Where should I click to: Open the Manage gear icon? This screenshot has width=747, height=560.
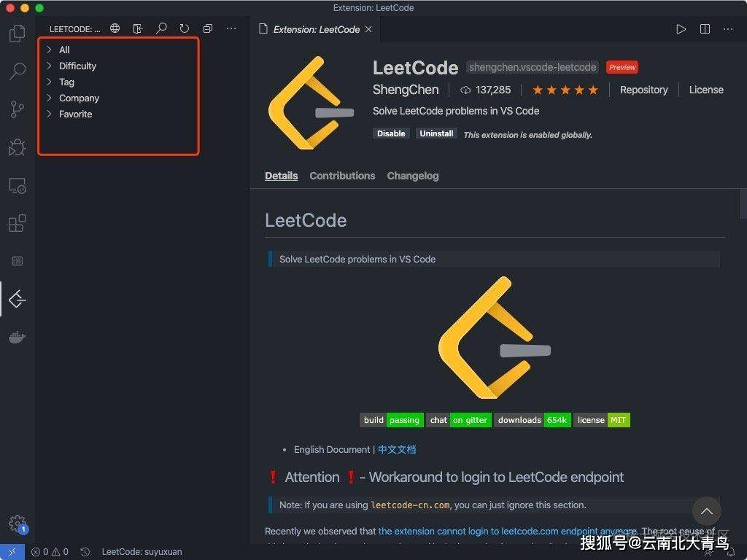[x=18, y=524]
